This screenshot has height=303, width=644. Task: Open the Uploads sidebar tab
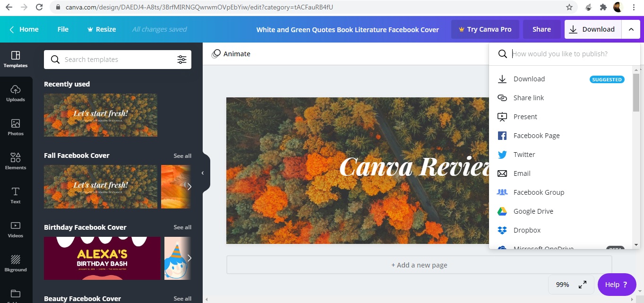pyautogui.click(x=16, y=94)
